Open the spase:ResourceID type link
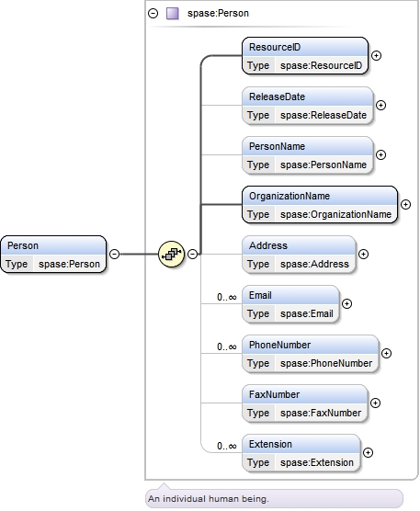Viewport: 420px width, 511px height. click(x=322, y=65)
